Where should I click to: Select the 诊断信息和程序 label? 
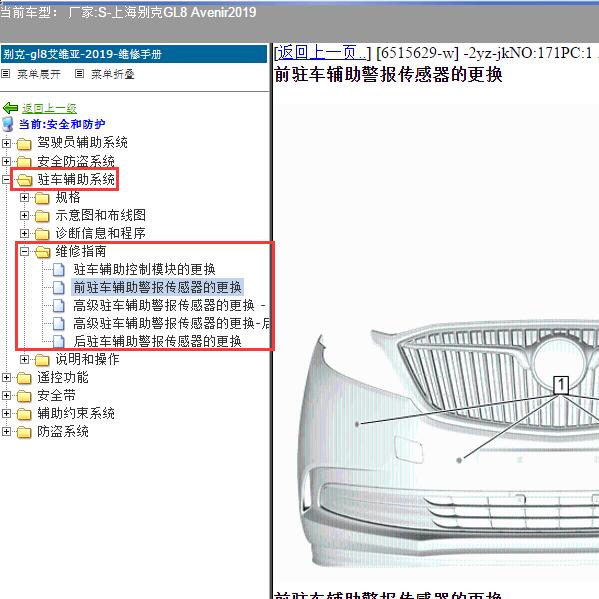[100, 233]
